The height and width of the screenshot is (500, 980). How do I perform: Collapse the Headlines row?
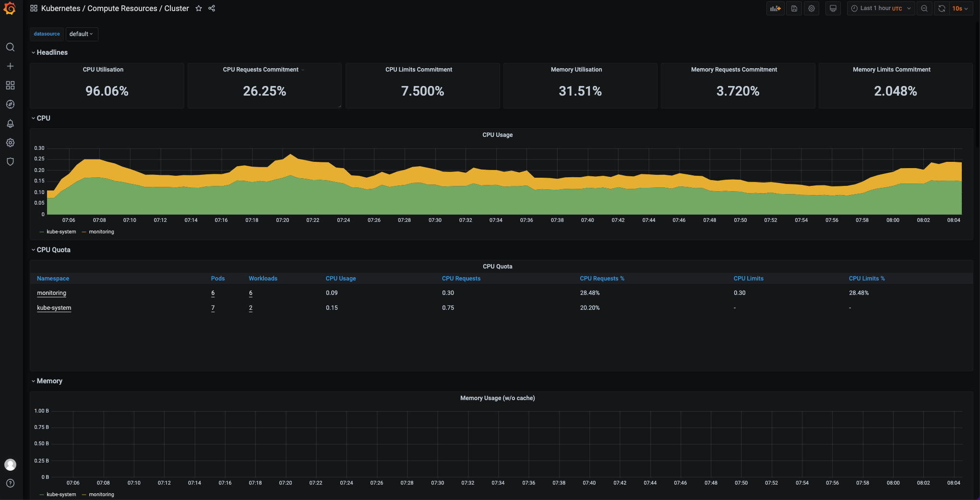click(52, 52)
